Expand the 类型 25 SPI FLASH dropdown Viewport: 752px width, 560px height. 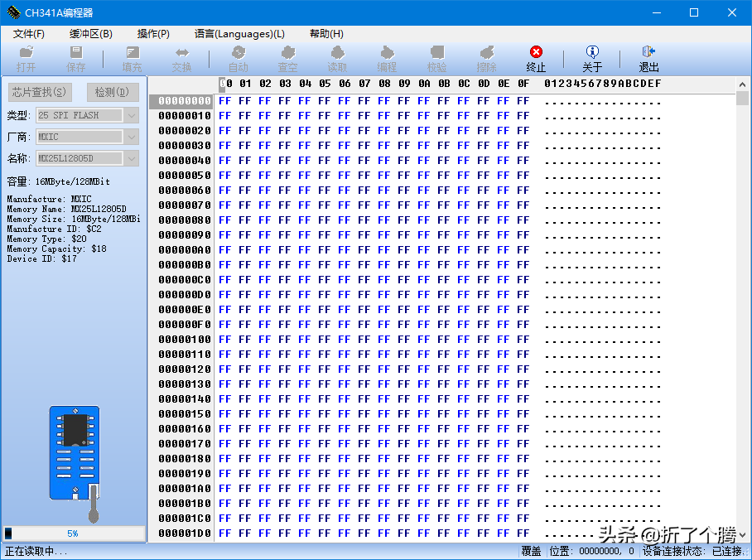pyautogui.click(x=132, y=115)
